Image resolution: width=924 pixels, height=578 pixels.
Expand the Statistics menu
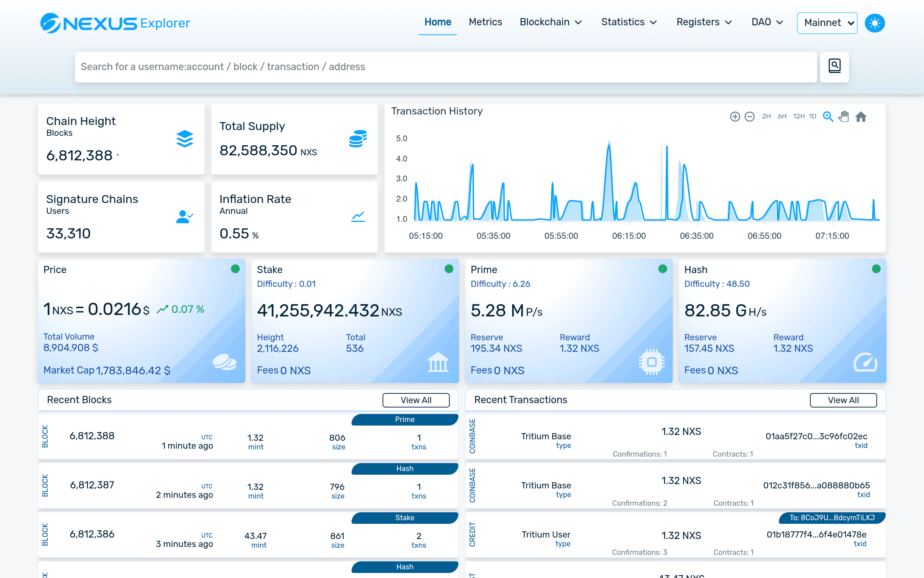pos(629,22)
